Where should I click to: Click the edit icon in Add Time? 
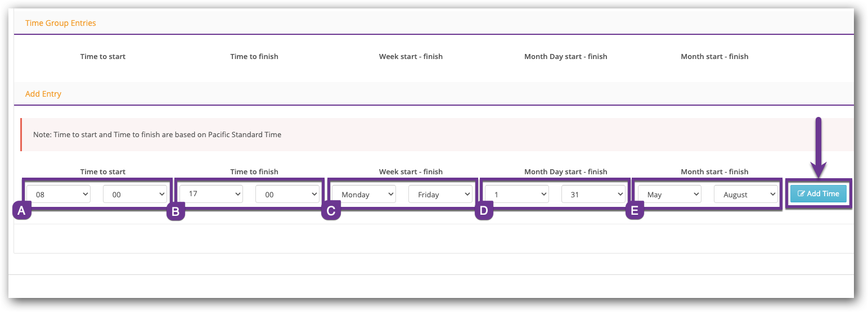point(801,194)
